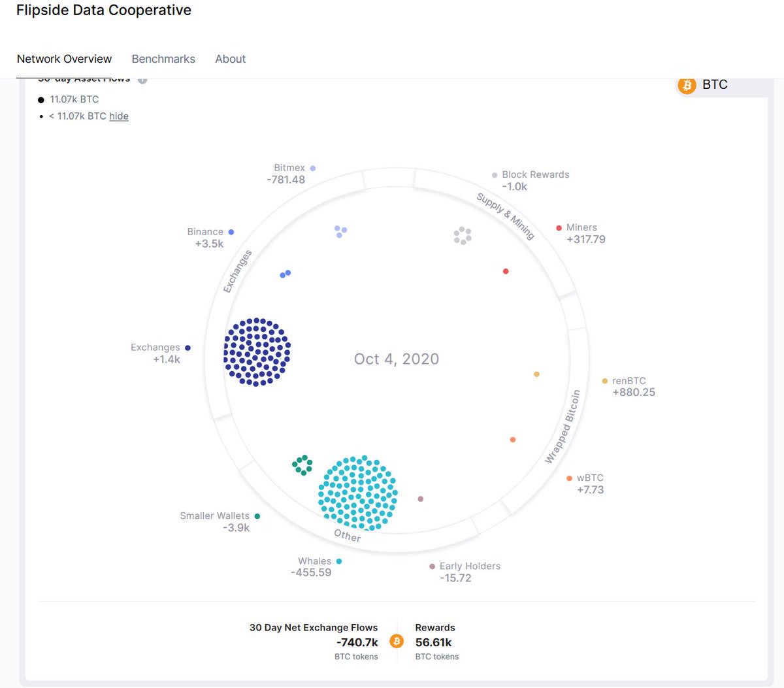Click the renBTC yellow legend dot
This screenshot has width=784, height=688.
pyautogui.click(x=604, y=381)
